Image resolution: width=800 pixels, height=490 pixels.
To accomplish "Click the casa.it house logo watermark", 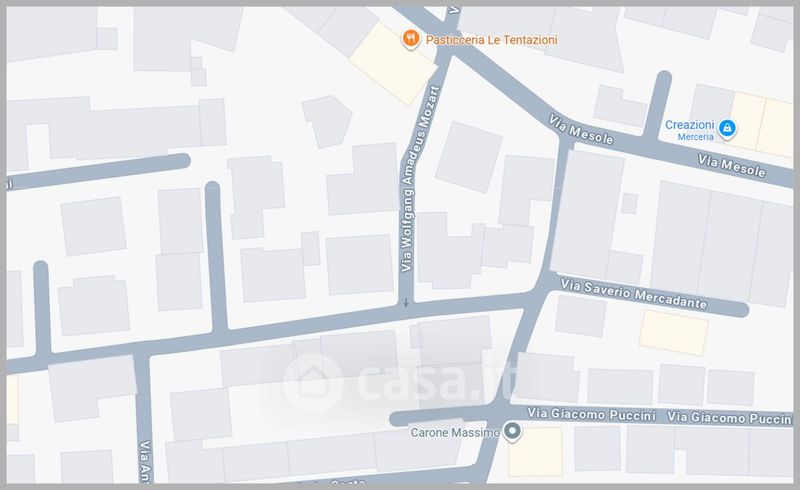I will click(x=313, y=383).
